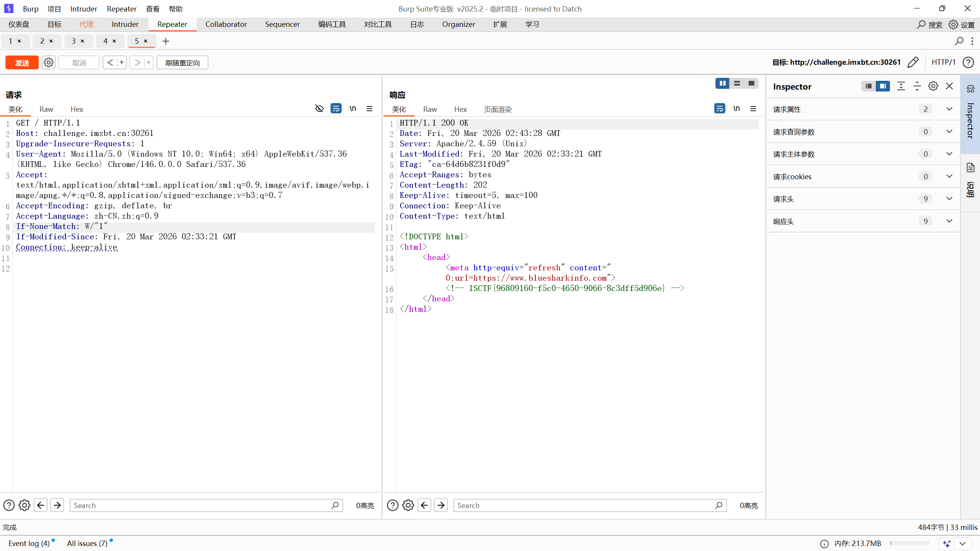Collapse all Inspector sections icon
The height and width of the screenshot is (551, 980).
[x=917, y=86]
